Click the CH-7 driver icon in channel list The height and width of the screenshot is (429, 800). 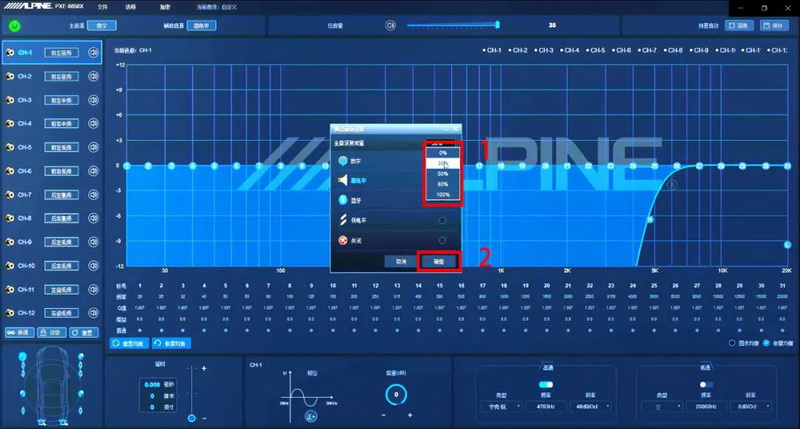click(x=9, y=194)
